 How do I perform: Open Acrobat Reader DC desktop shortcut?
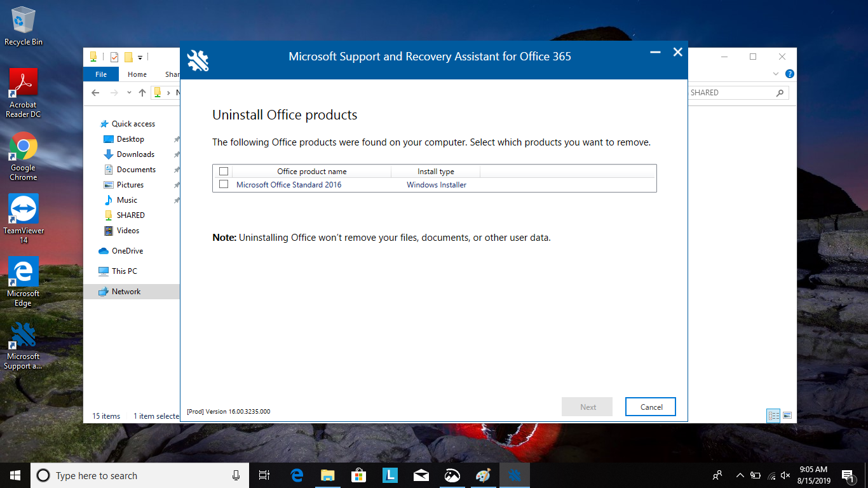pyautogui.click(x=24, y=93)
